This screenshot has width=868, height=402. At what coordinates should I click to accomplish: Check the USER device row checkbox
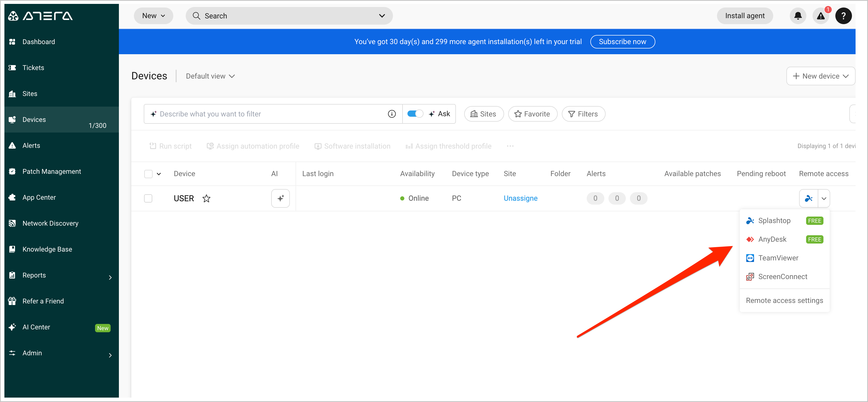148,198
